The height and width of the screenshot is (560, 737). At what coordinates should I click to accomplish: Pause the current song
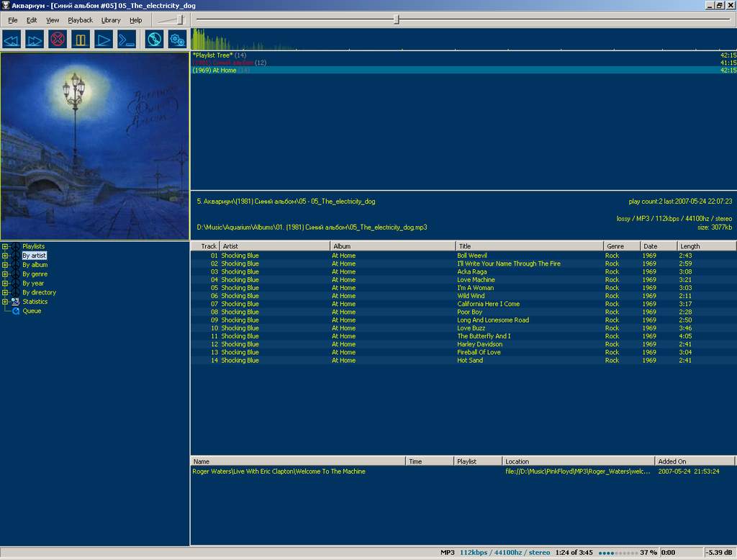pyautogui.click(x=81, y=39)
